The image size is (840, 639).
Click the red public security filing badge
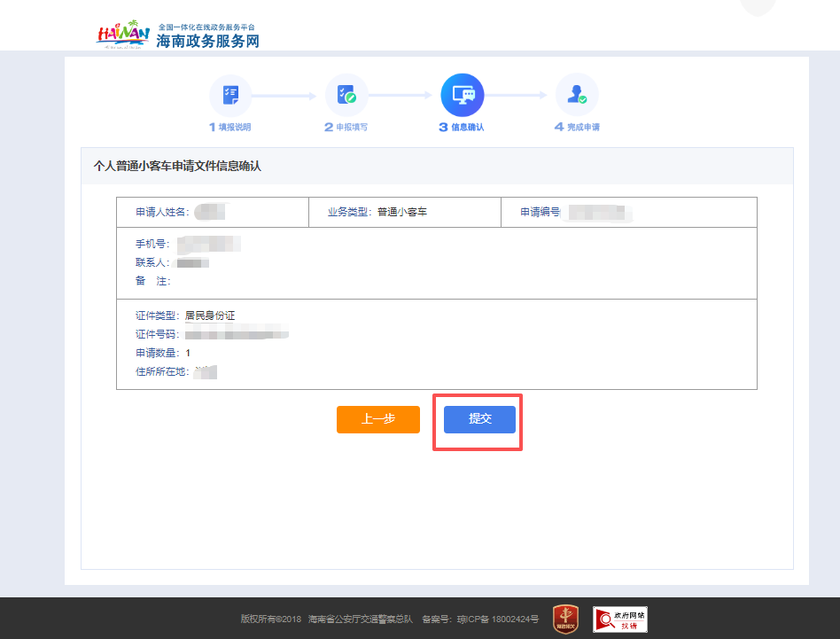point(567,620)
